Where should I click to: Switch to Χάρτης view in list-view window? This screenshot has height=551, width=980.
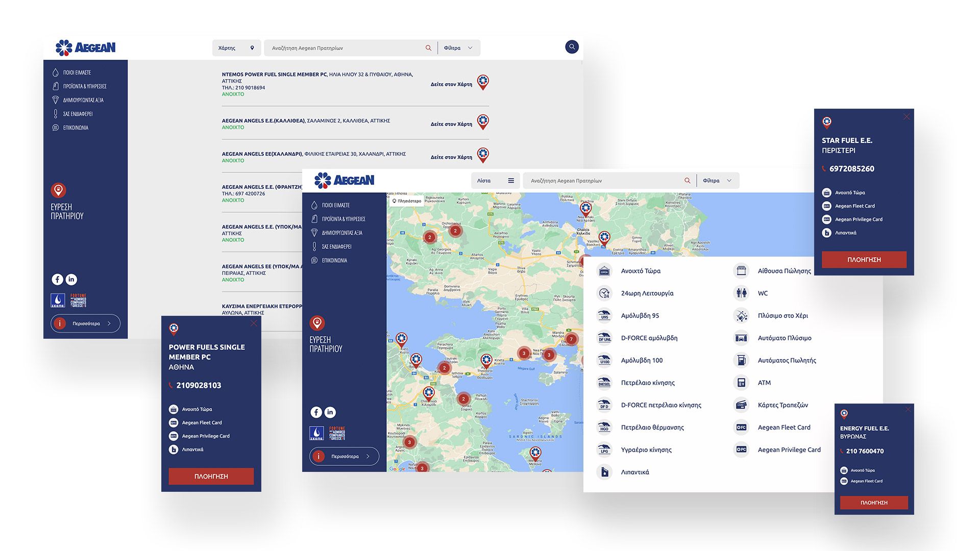pos(236,48)
